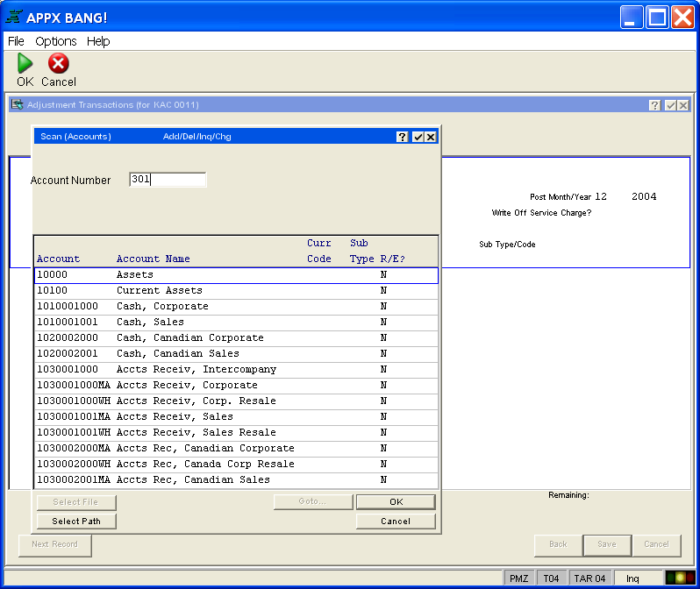Open the Help menu
700x589 pixels.
click(x=98, y=41)
